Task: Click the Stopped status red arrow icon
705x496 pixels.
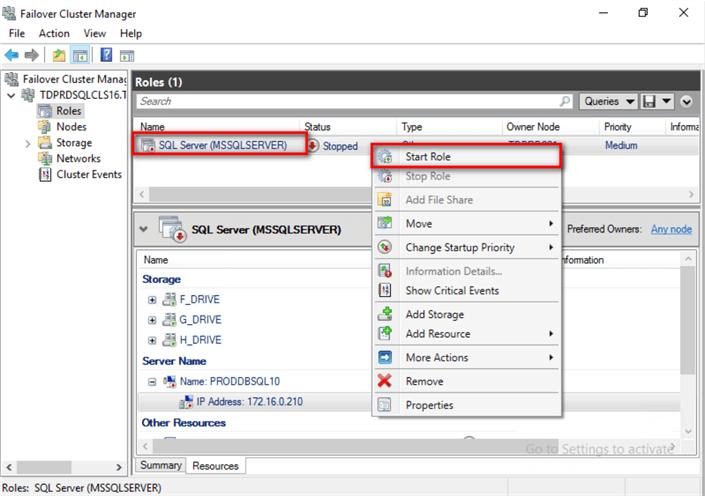Action: [313, 145]
